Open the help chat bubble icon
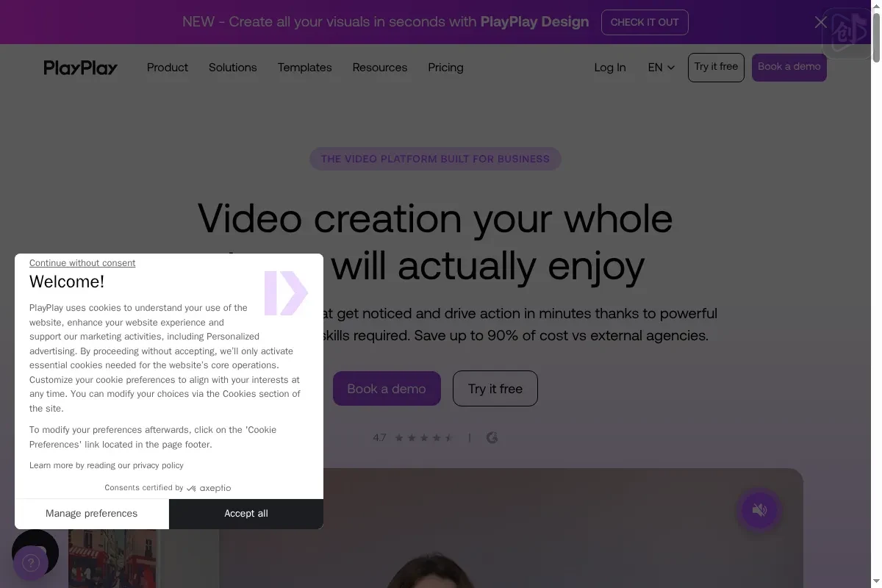 point(30,563)
